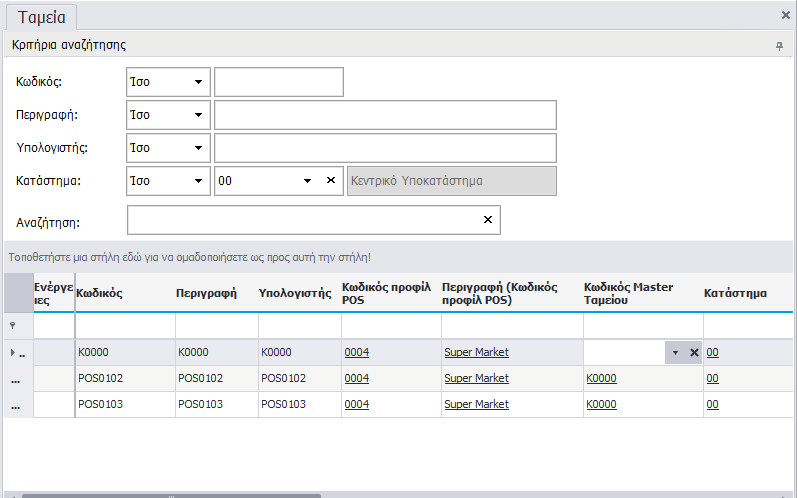This screenshot has height=498, width=797.
Task: Open the Περιγραφή operator dropdown
Action: click(198, 115)
